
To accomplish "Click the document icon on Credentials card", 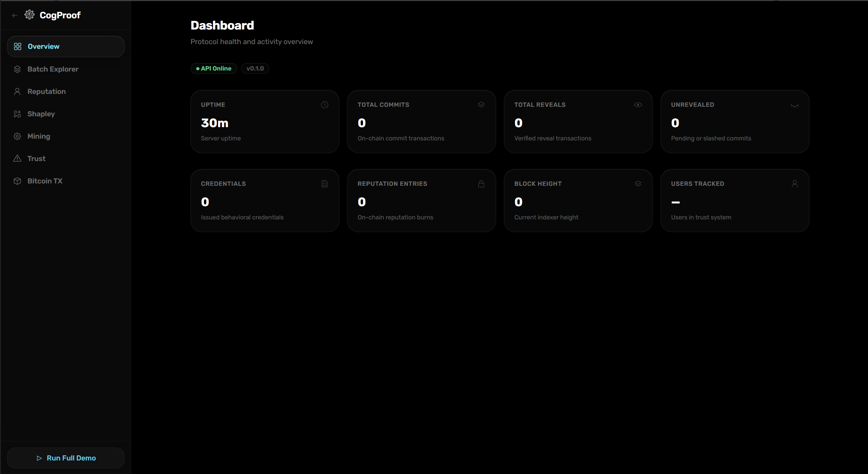I will pyautogui.click(x=324, y=184).
